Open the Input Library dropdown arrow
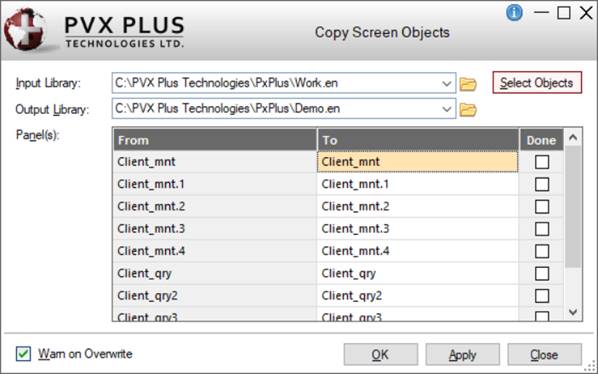This screenshot has height=374, width=598. click(447, 83)
